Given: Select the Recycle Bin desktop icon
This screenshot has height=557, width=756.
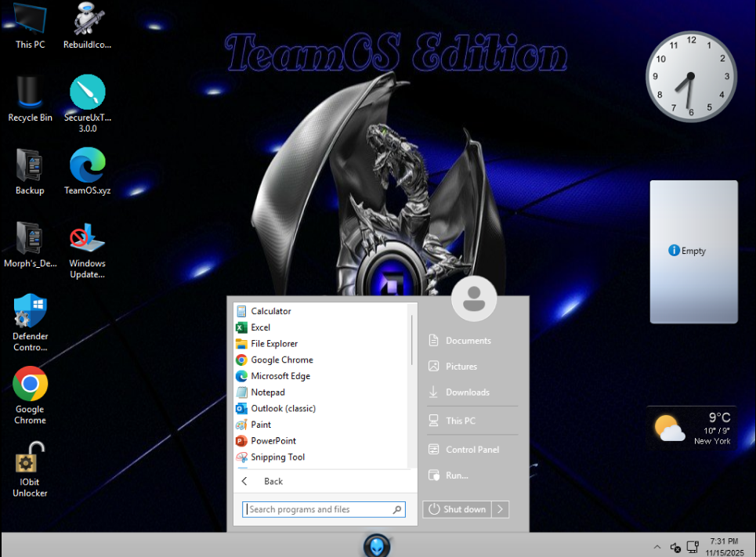Looking at the screenshot, I should [30, 94].
